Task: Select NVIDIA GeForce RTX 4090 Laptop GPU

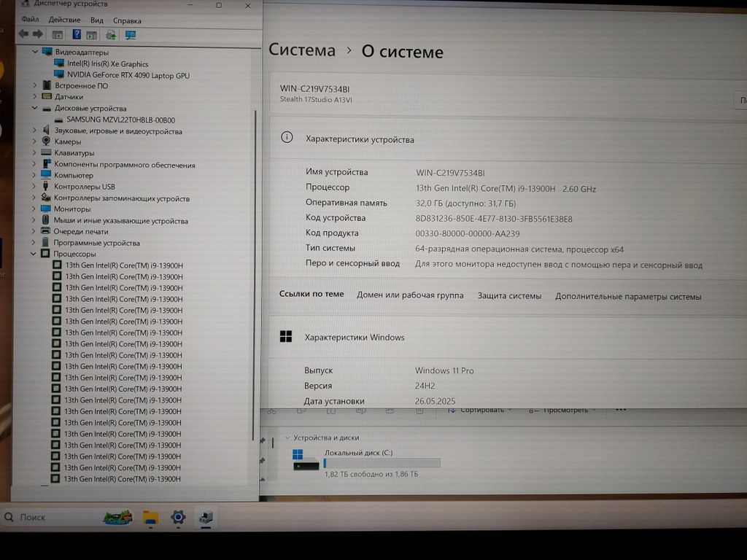Action: pos(128,75)
